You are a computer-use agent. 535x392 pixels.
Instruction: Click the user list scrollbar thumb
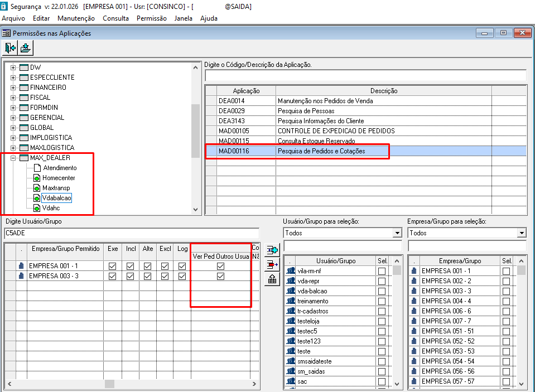[397, 270]
